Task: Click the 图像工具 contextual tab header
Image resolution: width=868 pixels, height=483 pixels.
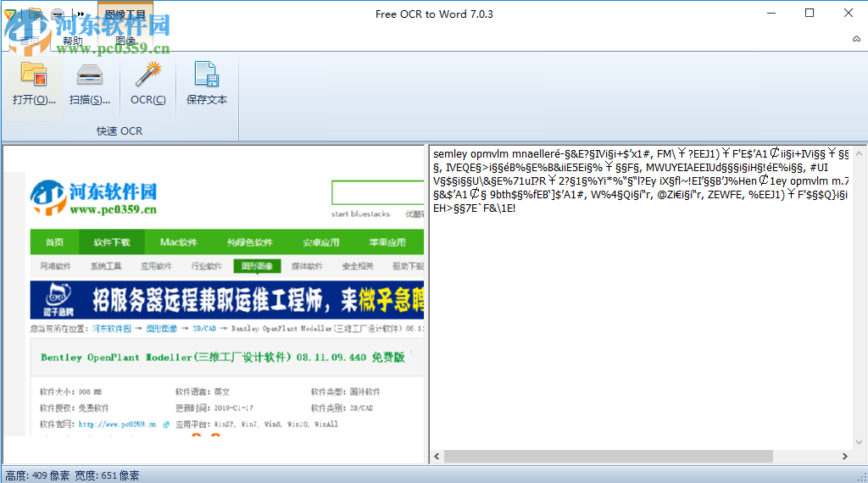Action: click(x=125, y=15)
